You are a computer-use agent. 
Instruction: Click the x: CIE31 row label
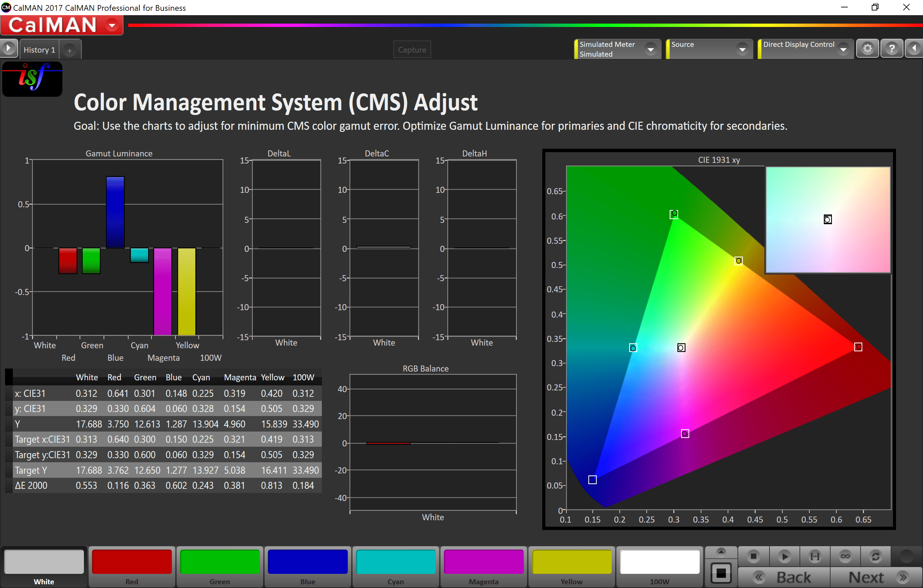tap(30, 393)
